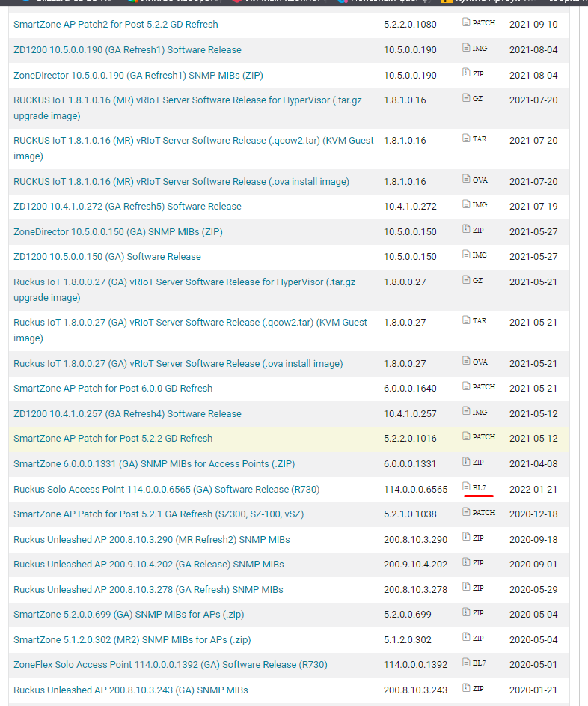Open SmartZone AP Patch for Post 5.2.1 link
588x706 pixels.
159,514
